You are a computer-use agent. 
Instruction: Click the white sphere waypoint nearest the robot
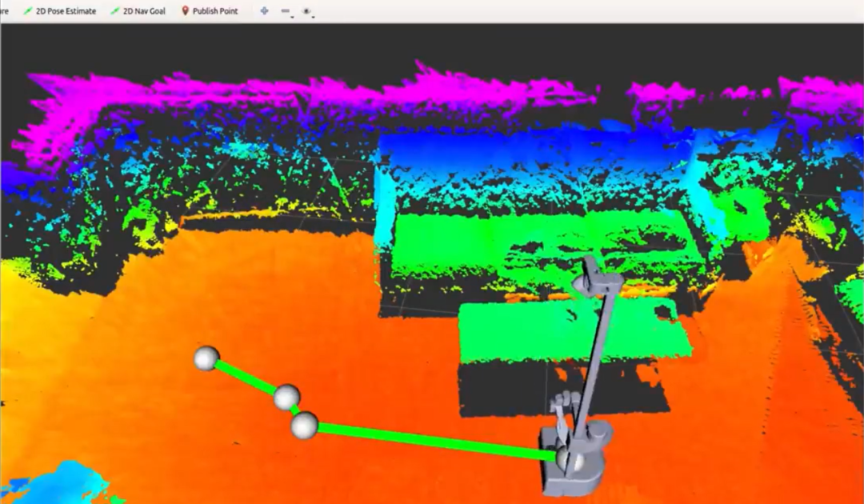304,426
